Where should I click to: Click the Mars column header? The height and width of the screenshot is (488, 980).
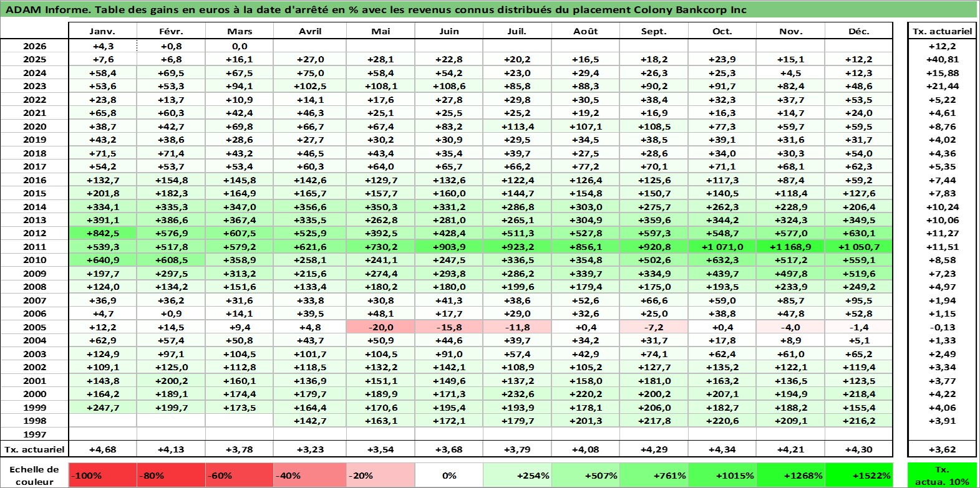pyautogui.click(x=240, y=31)
